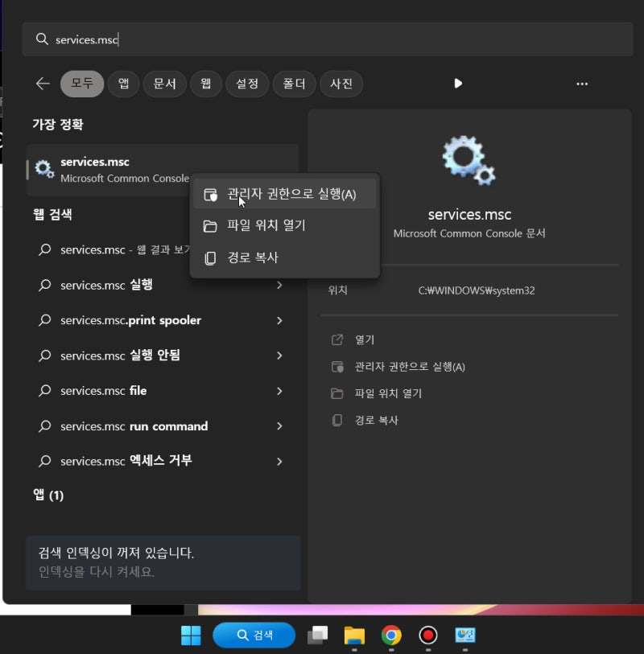Viewport: 644px width, 654px height.
Task: Select the 웹 filter tab
Action: point(205,84)
